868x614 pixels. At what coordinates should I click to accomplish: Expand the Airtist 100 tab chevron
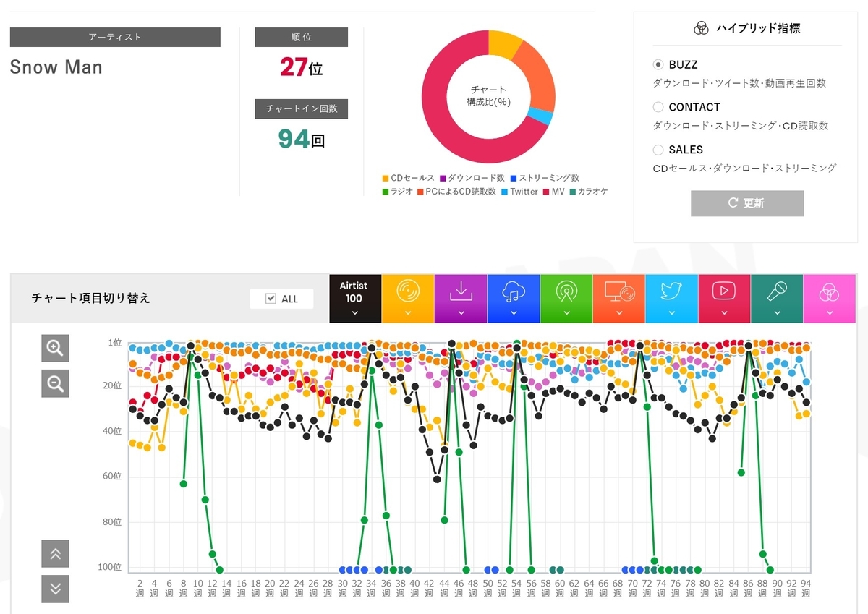pos(354,313)
